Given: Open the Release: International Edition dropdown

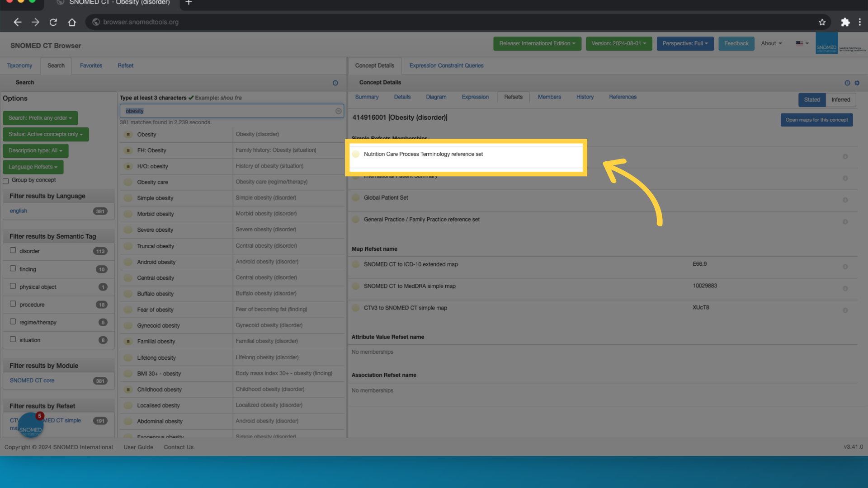Looking at the screenshot, I should click(x=537, y=44).
